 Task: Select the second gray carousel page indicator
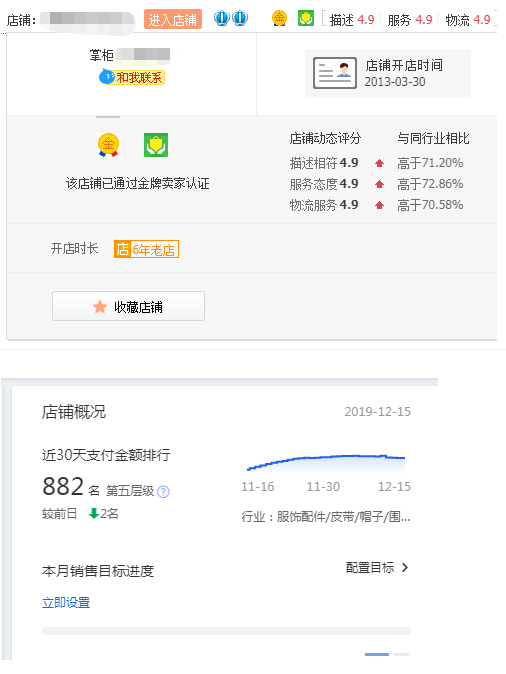coord(401,654)
